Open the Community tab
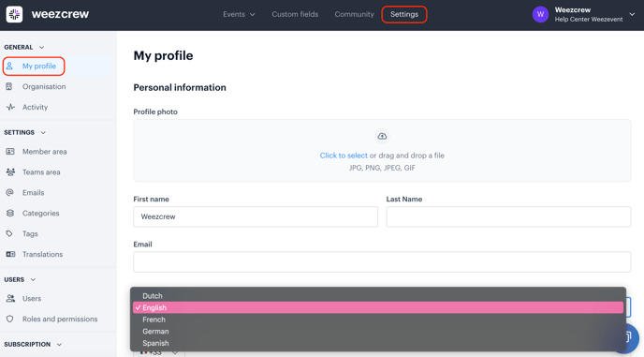This screenshot has width=644, height=357. (x=354, y=14)
